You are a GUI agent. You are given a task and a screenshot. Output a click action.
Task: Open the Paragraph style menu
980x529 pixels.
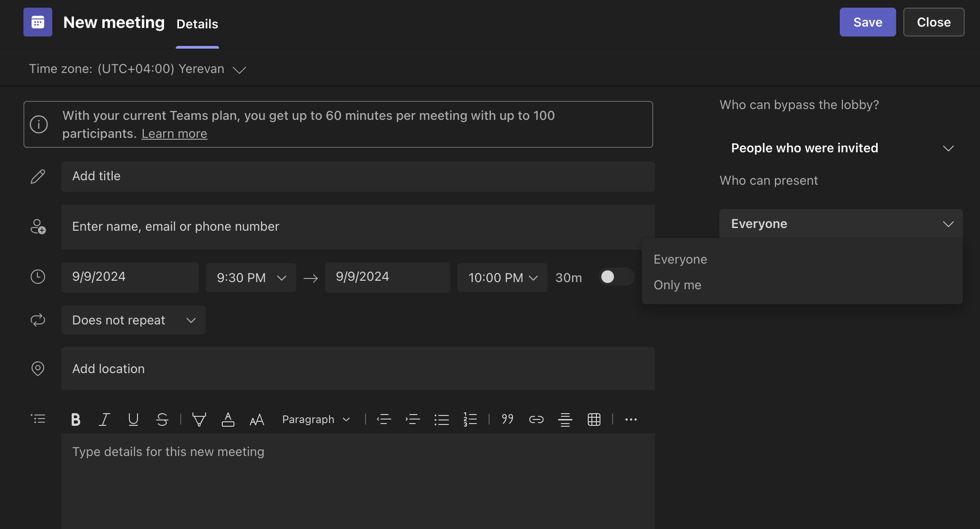316,419
